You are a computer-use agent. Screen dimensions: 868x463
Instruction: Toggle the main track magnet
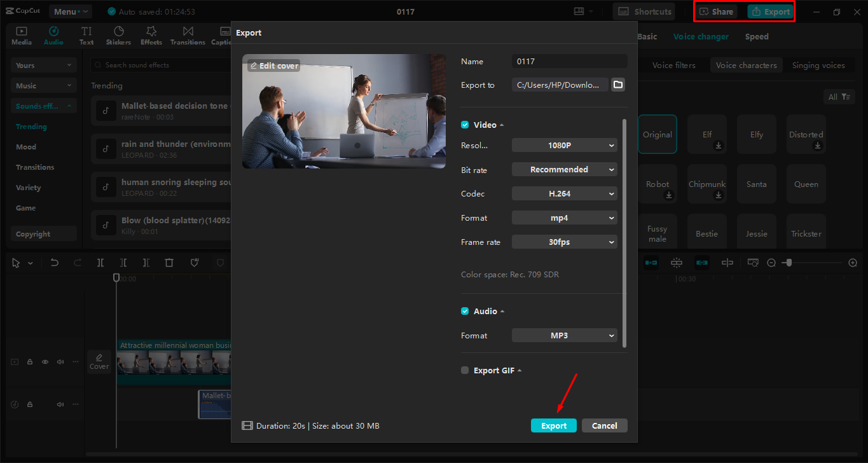click(x=651, y=263)
